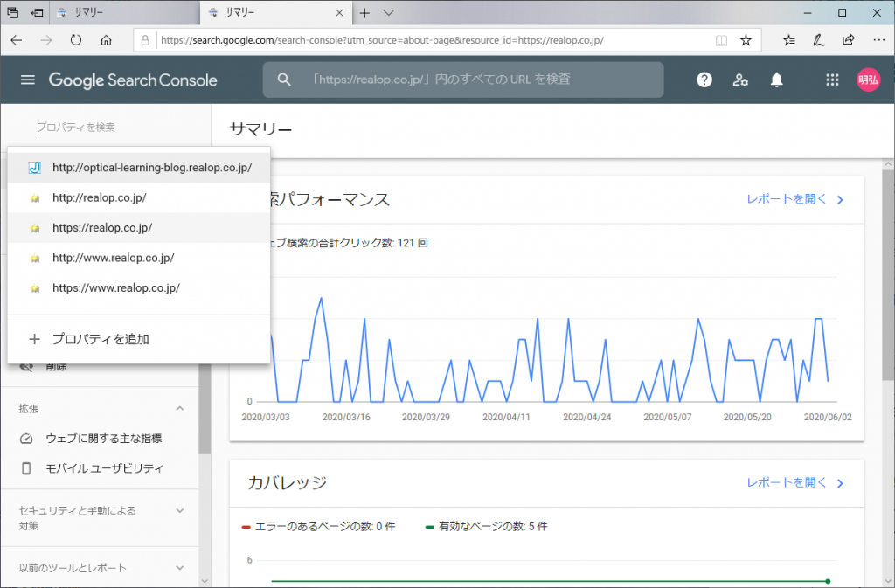Go back to the previous page
Image resolution: width=895 pixels, height=588 pixels.
tap(17, 40)
